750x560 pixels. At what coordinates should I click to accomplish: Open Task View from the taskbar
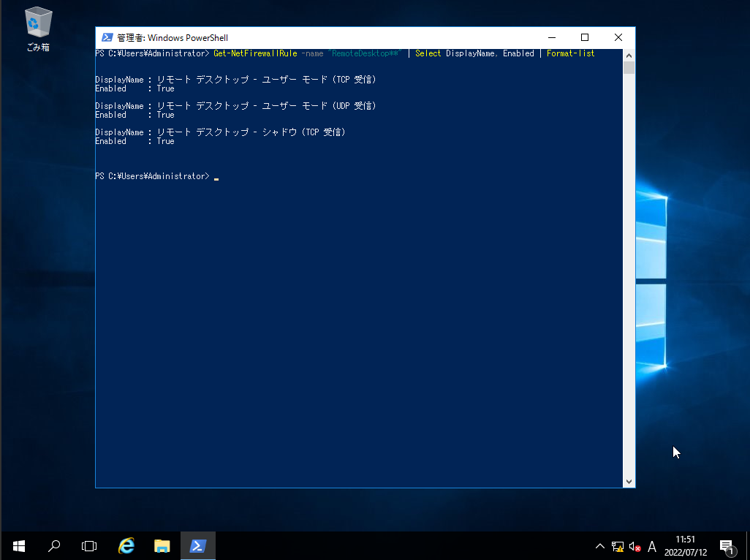[x=89, y=545]
